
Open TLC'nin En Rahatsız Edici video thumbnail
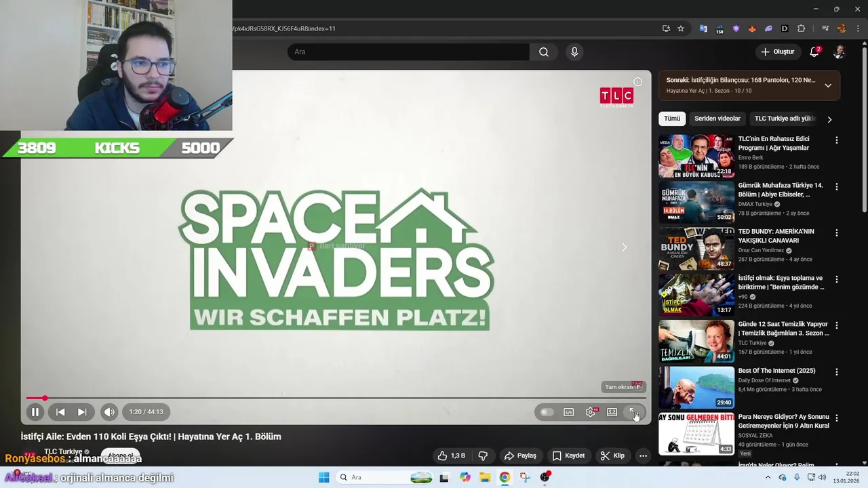(696, 156)
